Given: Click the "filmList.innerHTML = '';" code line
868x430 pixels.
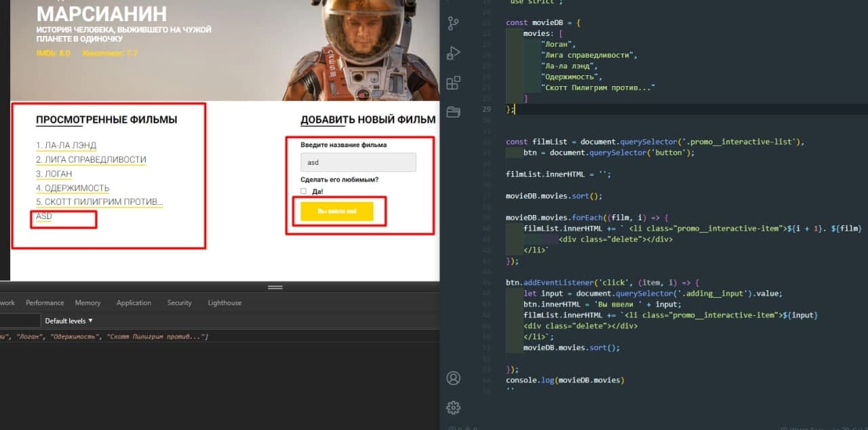Looking at the screenshot, I should pyautogui.click(x=559, y=174).
